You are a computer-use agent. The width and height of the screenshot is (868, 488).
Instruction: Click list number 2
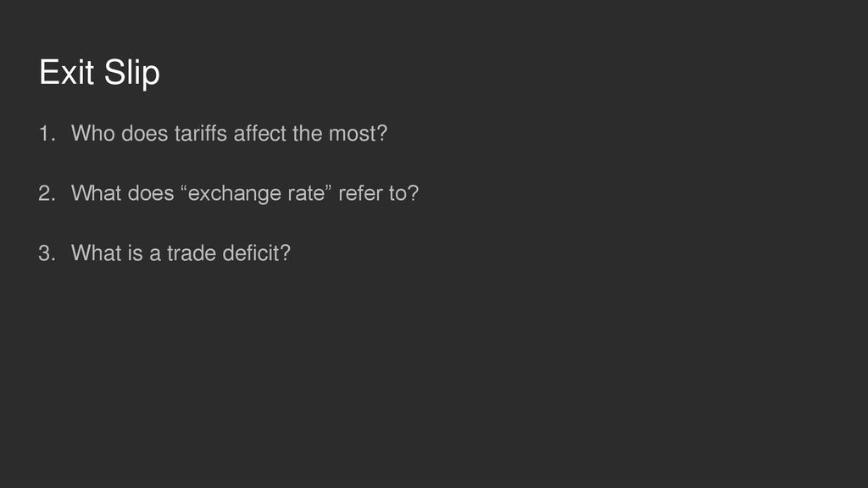point(47,193)
